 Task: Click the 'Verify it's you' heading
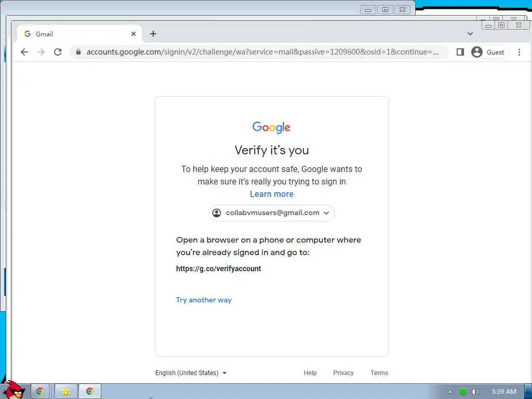pos(272,150)
